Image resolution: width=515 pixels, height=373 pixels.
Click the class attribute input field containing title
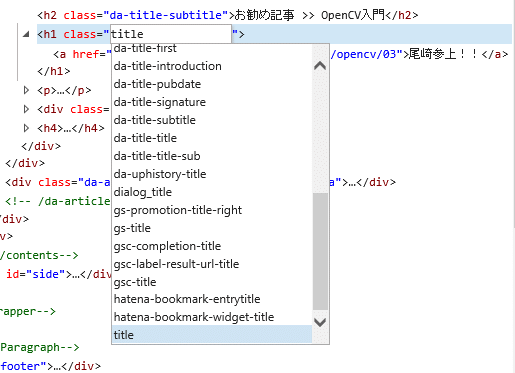171,34
